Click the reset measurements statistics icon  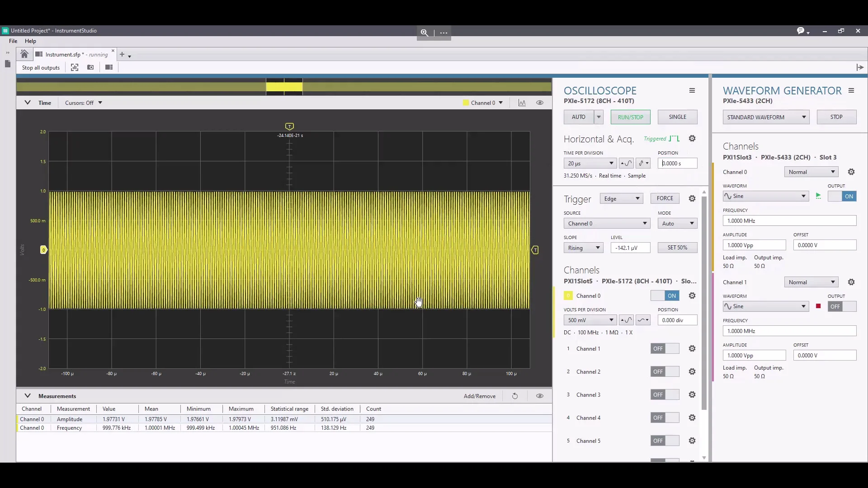515,396
